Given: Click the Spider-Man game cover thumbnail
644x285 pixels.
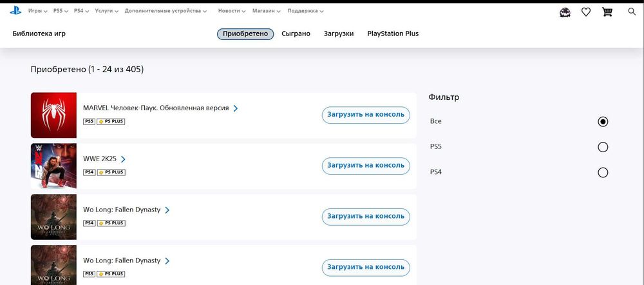Looking at the screenshot, I should [53, 115].
